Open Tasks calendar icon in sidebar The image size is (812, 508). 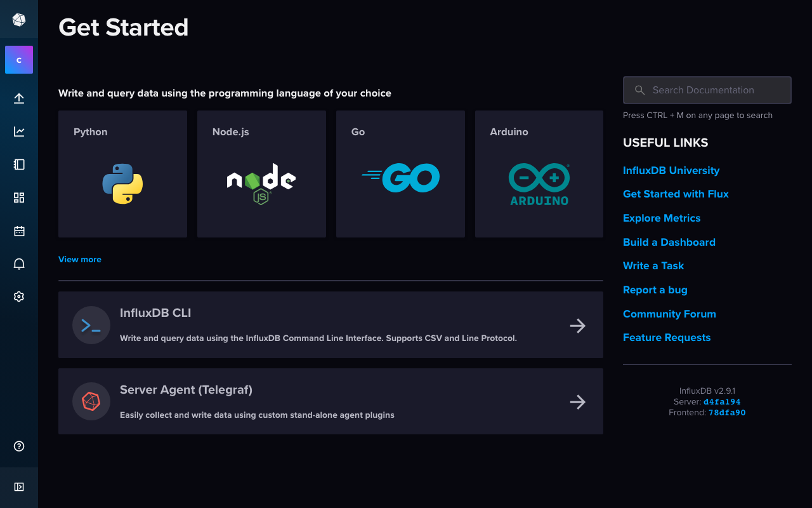pos(19,231)
